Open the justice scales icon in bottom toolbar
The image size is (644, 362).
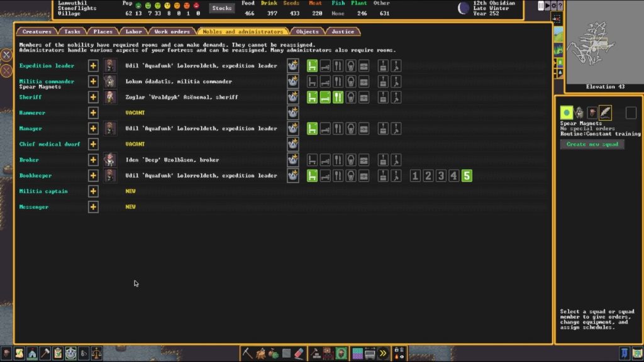96,353
